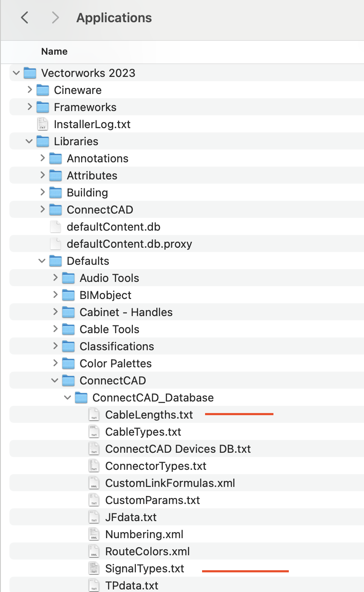Click the Audio Tools folder icon
Screen dimensions: 364x592
tap(69, 278)
